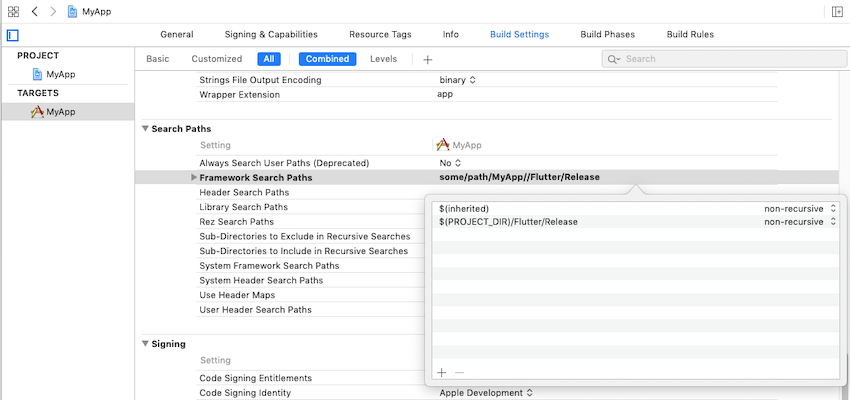
Task: Select the Use Header Maps setting
Action: tap(237, 295)
